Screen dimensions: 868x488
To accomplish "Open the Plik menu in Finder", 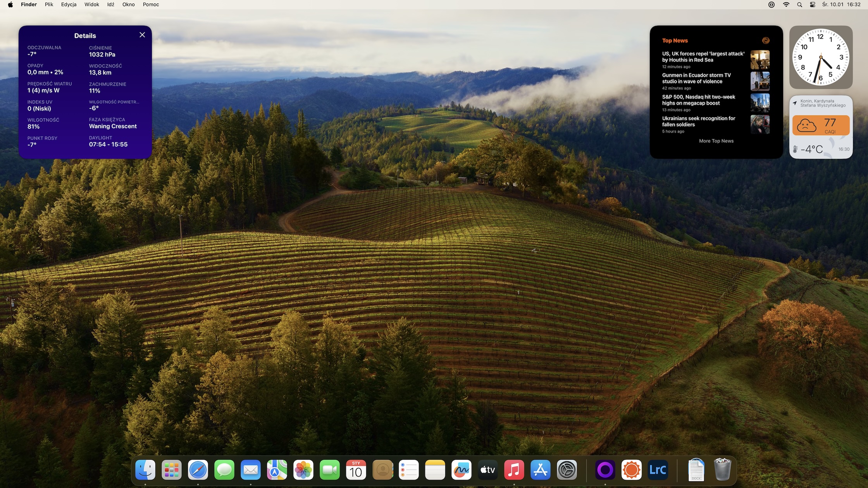I will coord(49,4).
